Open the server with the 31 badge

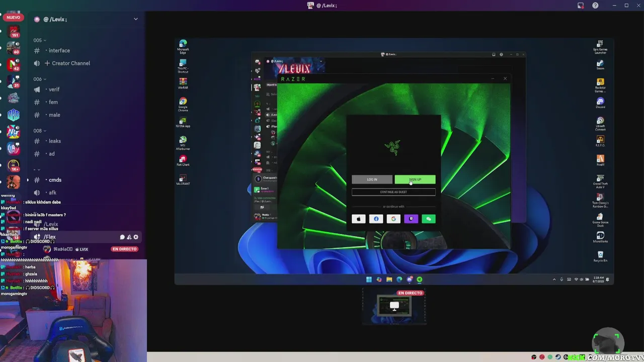14,81
